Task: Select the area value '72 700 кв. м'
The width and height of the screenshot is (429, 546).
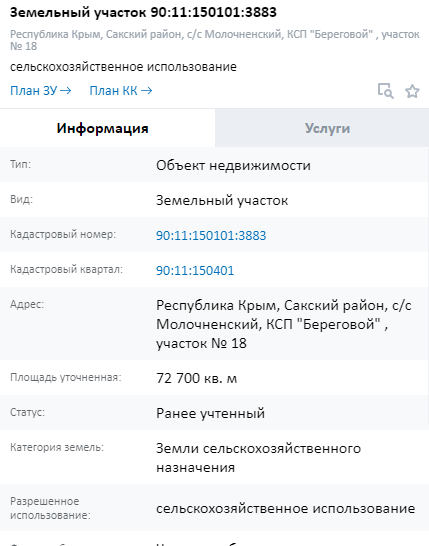Action: [196, 378]
